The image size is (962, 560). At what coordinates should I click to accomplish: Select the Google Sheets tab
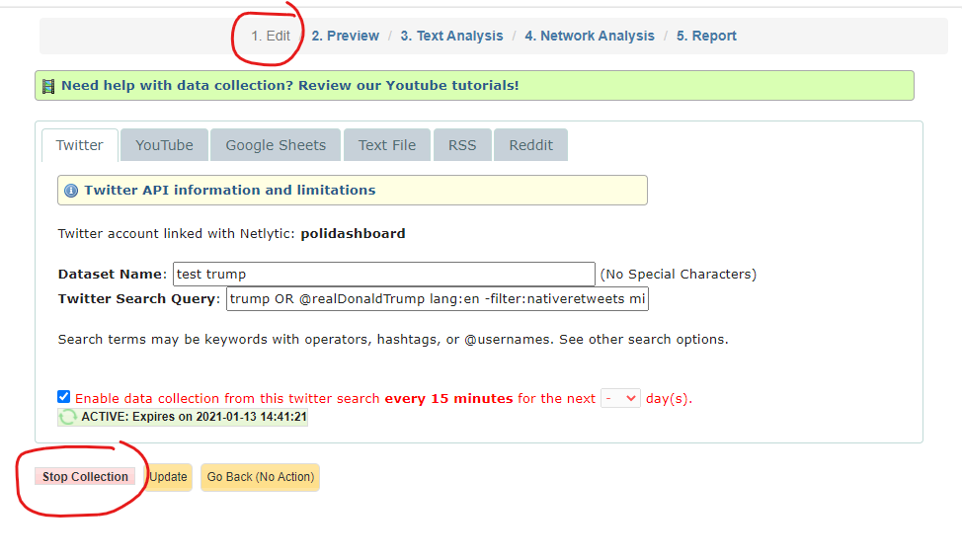click(x=276, y=145)
